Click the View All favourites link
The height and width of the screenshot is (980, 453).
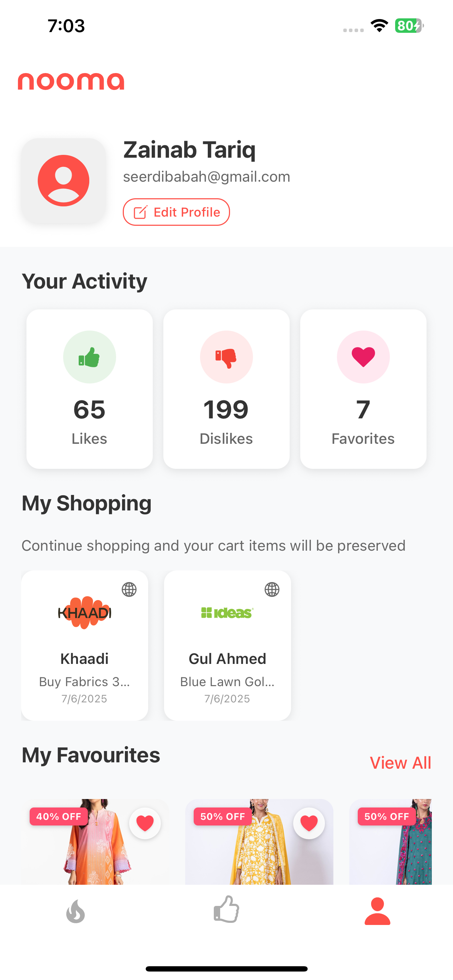[x=400, y=763]
